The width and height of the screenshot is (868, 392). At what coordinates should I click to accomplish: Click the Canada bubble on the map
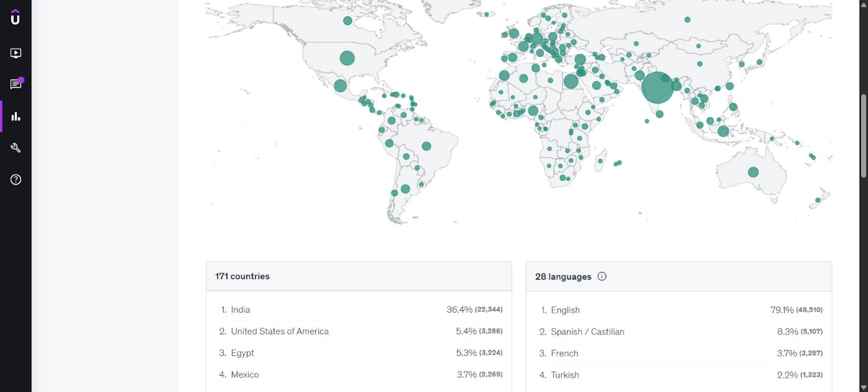tap(347, 21)
